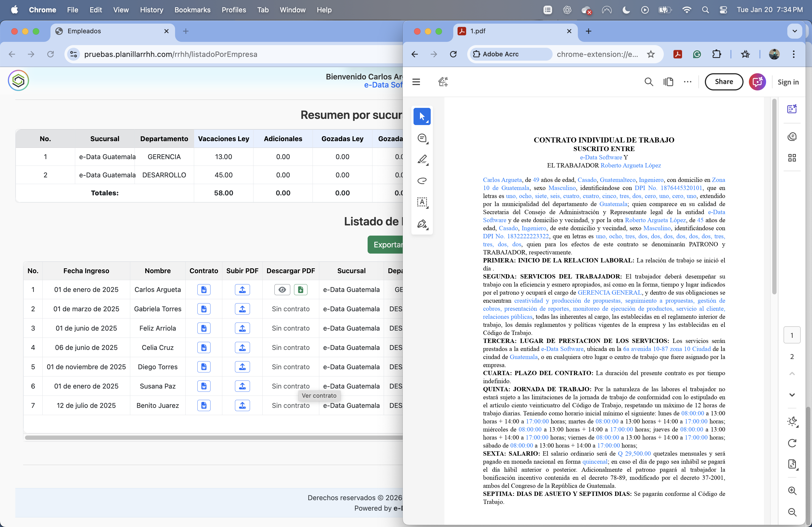The height and width of the screenshot is (527, 812).
Task: Rotate the PDF page
Action: 792,443
